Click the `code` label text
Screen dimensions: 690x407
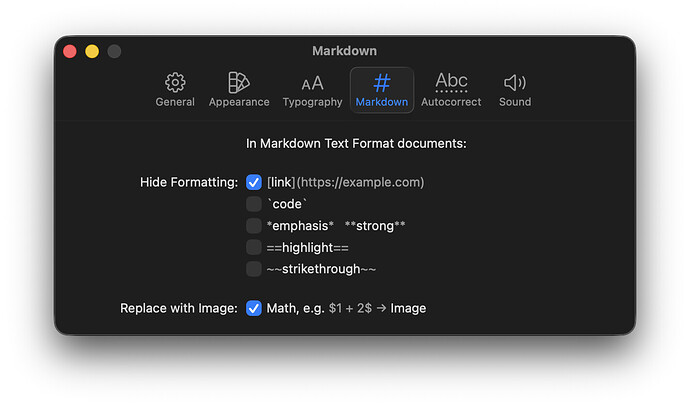[x=287, y=204]
